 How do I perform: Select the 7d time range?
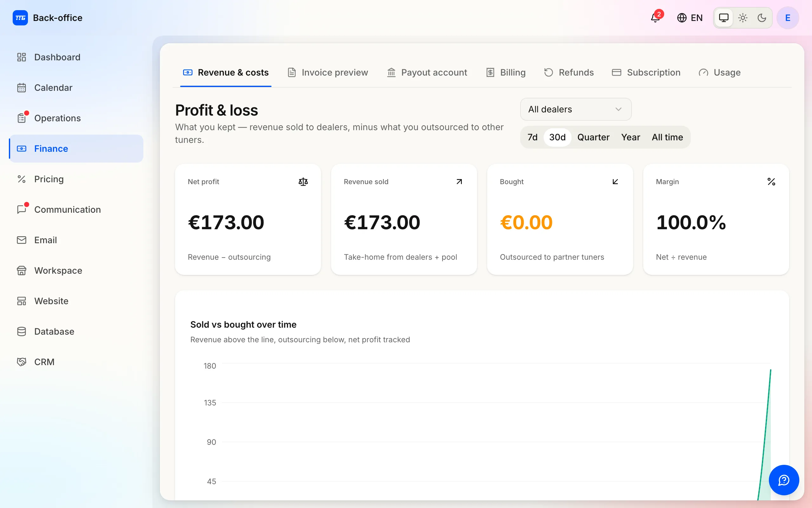pos(532,137)
